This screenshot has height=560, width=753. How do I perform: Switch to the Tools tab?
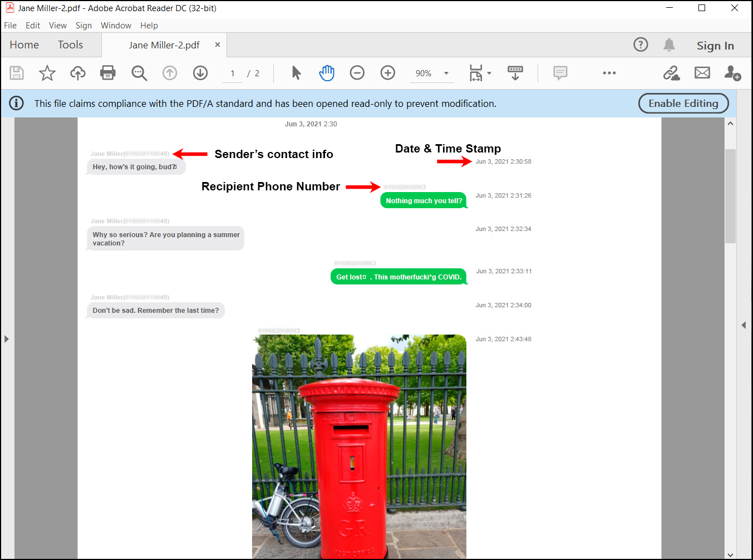[x=70, y=45]
